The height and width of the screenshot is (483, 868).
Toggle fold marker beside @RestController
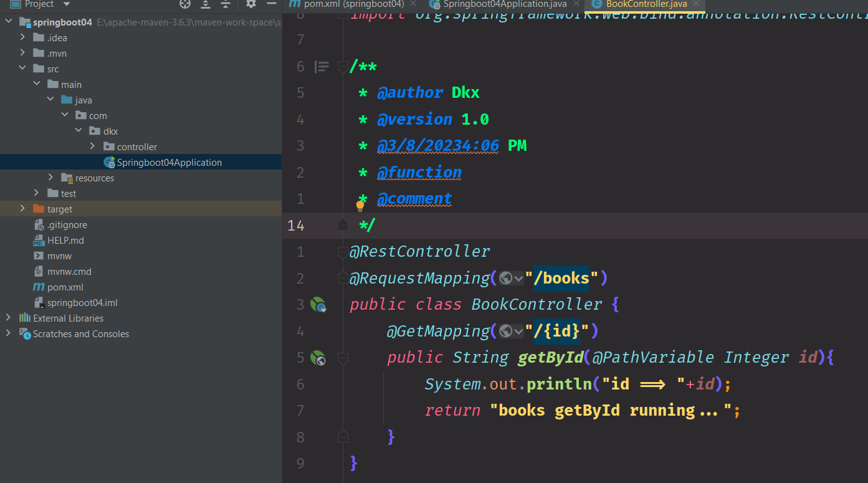point(343,252)
